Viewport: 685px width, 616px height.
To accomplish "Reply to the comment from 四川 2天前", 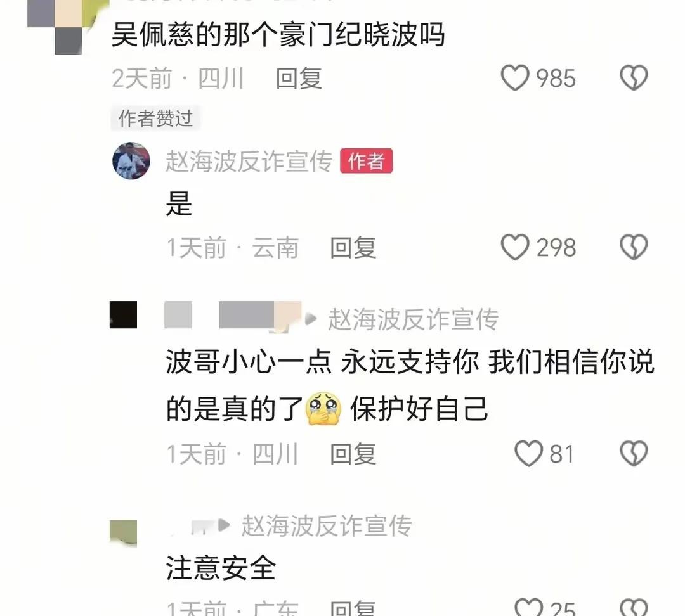I will coord(299,79).
